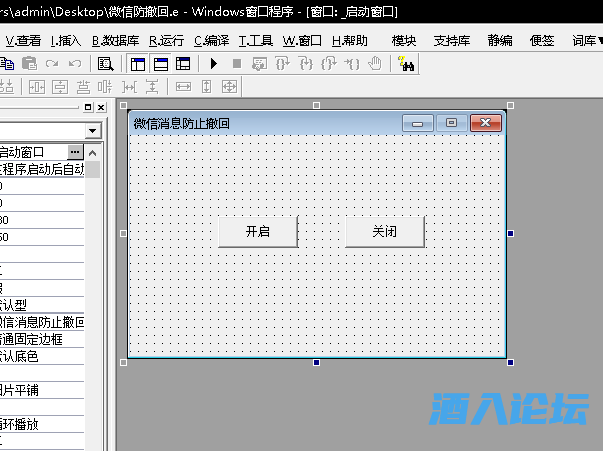
Task: Open the R.运行 menu
Action: (x=166, y=40)
